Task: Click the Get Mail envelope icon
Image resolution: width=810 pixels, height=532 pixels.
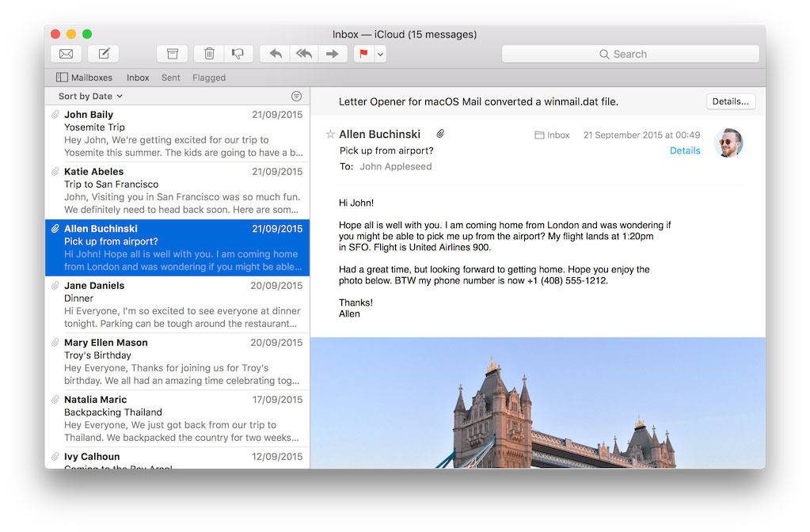Action: [67, 54]
